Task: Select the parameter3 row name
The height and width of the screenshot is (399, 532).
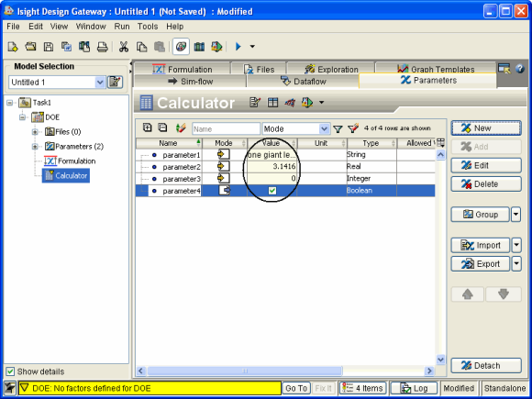Action: [x=182, y=179]
